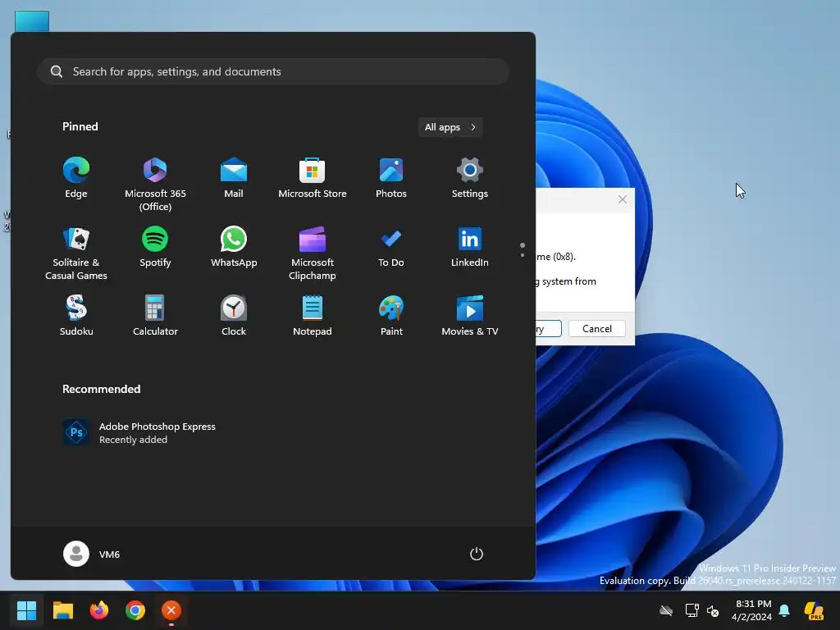Open the notifications bell icon

coord(784,610)
